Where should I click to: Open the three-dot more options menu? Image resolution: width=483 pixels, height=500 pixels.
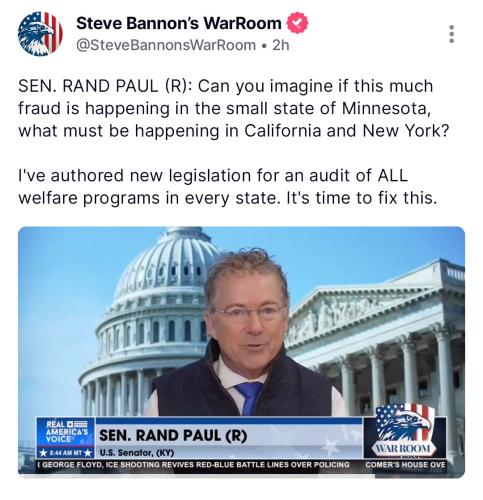451,34
